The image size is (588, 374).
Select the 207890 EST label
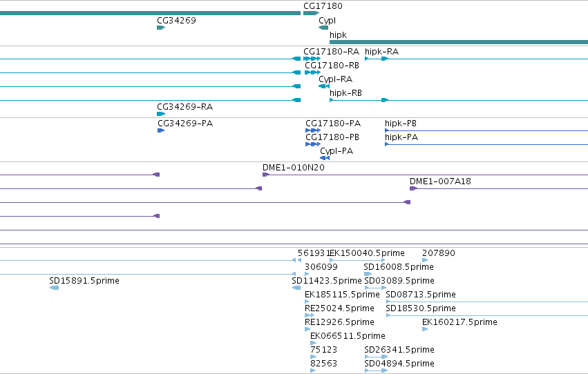(438, 253)
